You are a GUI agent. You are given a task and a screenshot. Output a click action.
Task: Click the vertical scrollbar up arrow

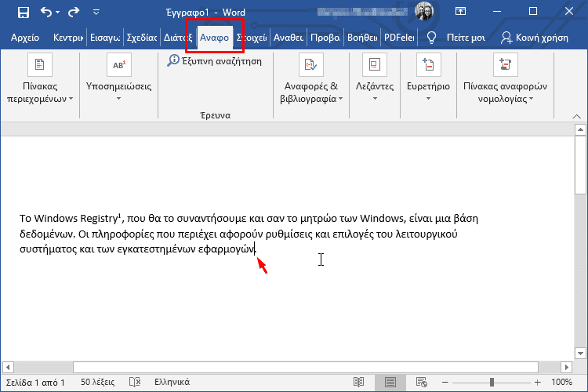tap(580, 130)
